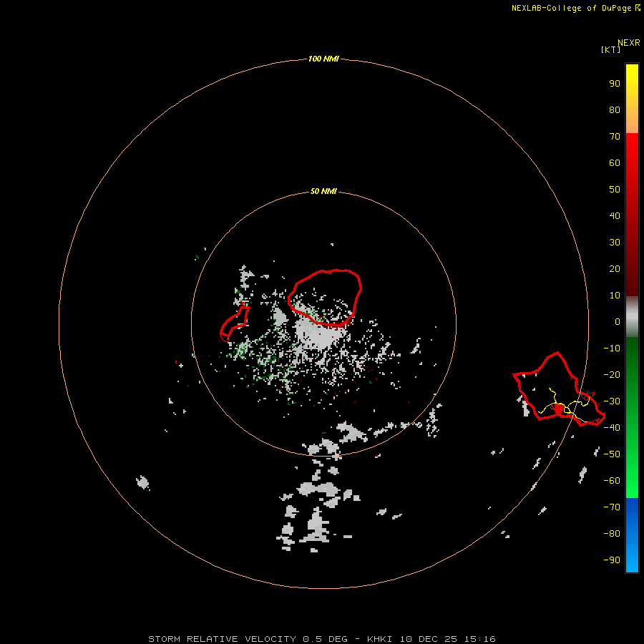This screenshot has width=644, height=644.
Task: Click the 80 value on the velocity scale
Action: tap(615, 109)
